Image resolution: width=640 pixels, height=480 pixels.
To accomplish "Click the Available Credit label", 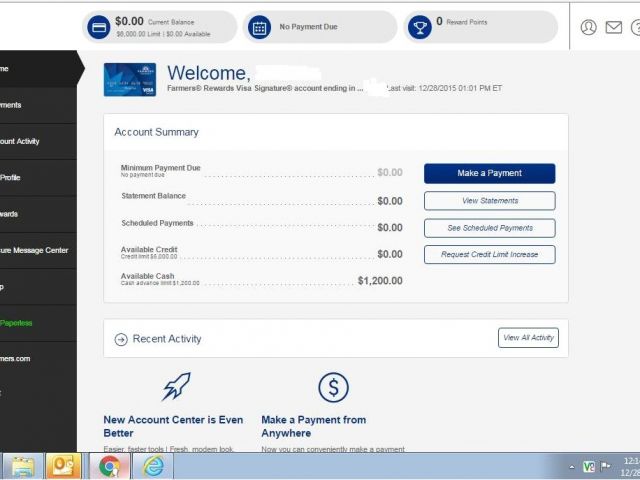I will (x=149, y=249).
